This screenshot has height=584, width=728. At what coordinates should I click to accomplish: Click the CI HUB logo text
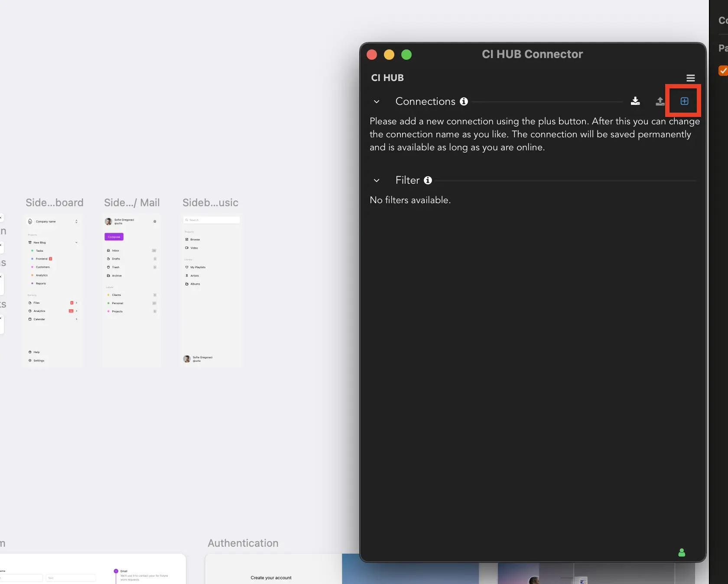[387, 78]
